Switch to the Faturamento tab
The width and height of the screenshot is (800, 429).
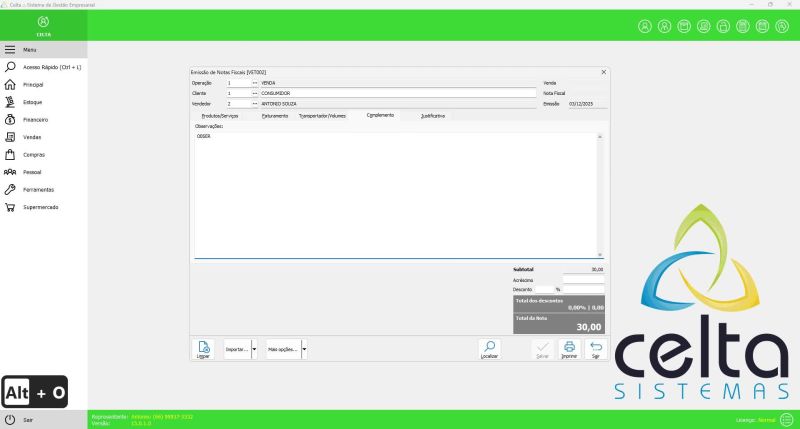[x=275, y=116]
